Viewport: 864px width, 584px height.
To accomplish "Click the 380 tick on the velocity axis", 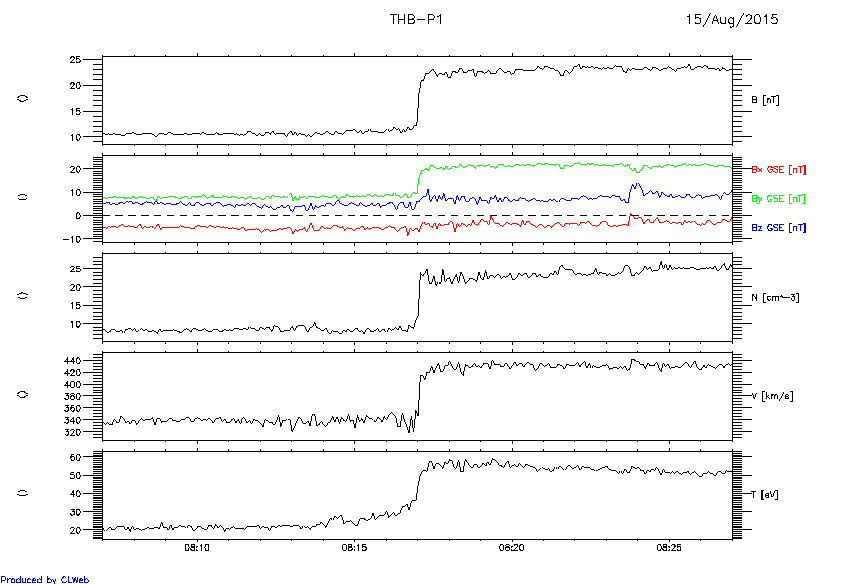I will 73,397.
